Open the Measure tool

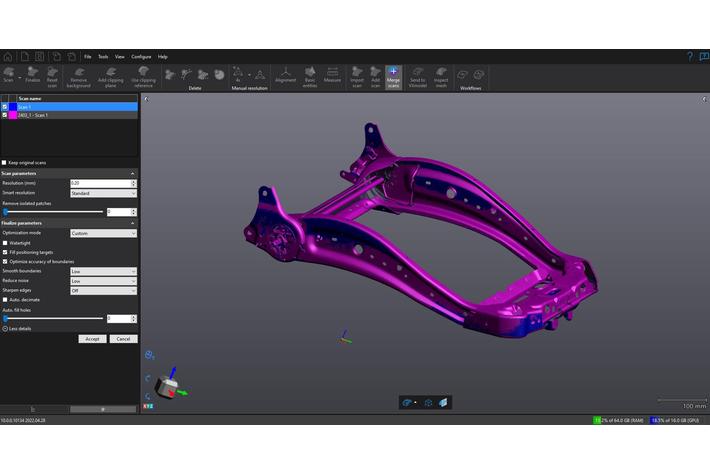click(x=332, y=76)
